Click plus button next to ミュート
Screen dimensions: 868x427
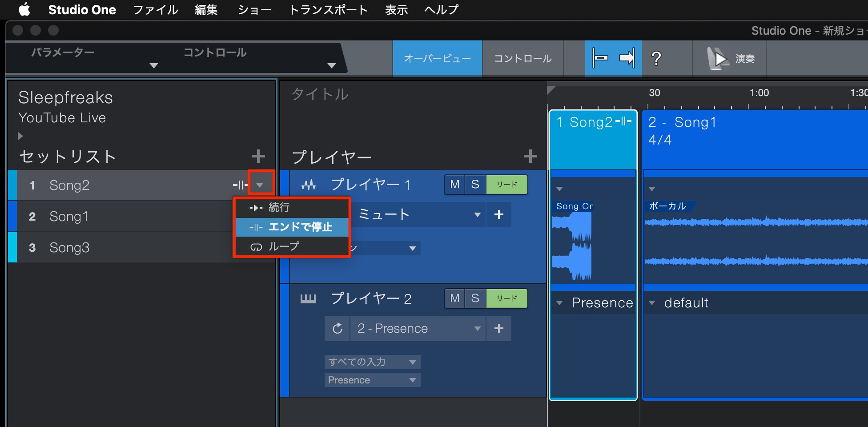[x=499, y=214]
